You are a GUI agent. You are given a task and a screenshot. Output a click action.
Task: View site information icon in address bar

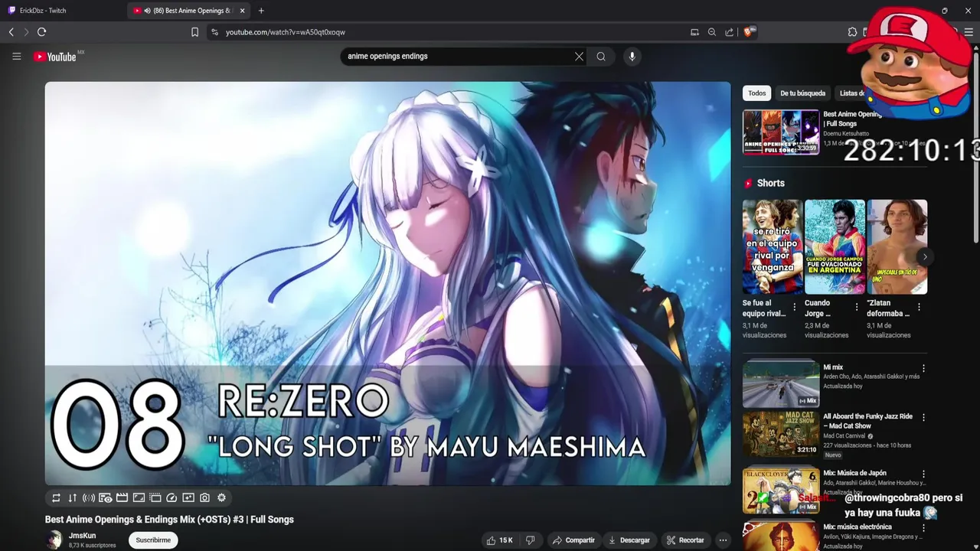[x=214, y=32]
